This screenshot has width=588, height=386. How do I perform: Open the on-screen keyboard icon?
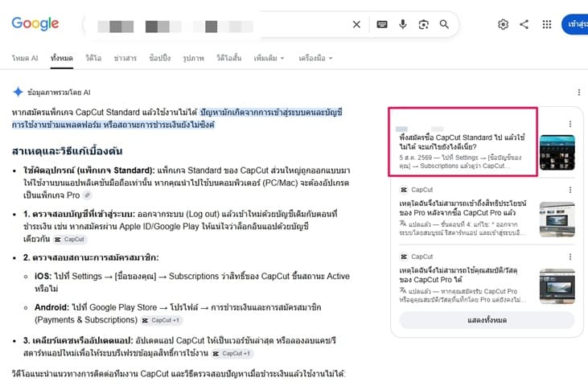point(382,25)
